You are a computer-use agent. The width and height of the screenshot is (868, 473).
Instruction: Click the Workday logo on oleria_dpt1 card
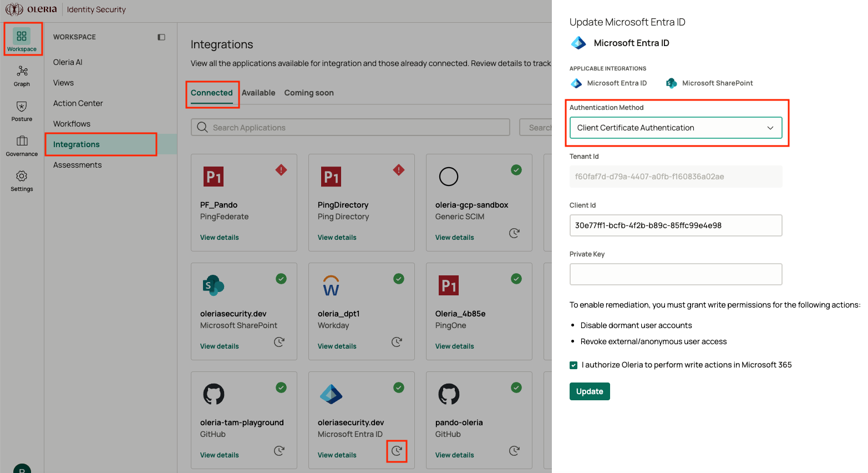coord(331,285)
